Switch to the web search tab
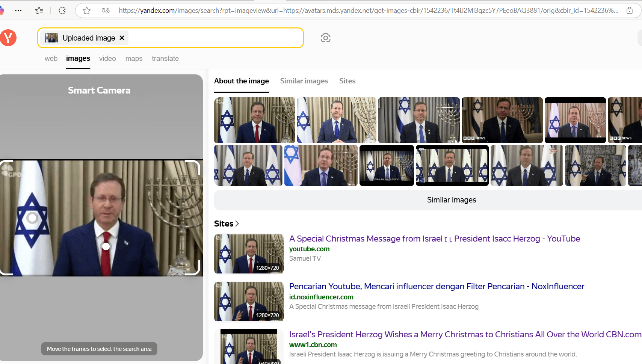Screen dimensions: 642x364 point(51,59)
